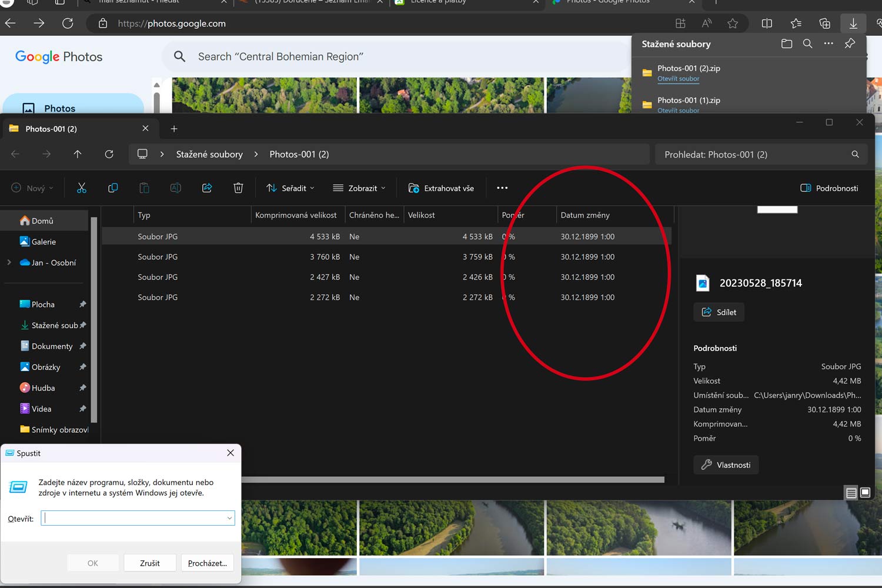The width and height of the screenshot is (882, 588).
Task: Expand the Jan - Osobní tree item
Action: tap(9, 262)
